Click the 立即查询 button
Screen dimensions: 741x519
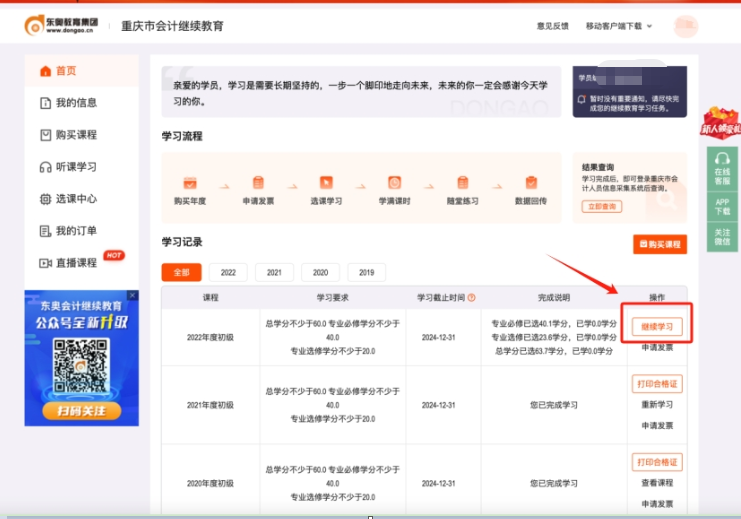[601, 206]
